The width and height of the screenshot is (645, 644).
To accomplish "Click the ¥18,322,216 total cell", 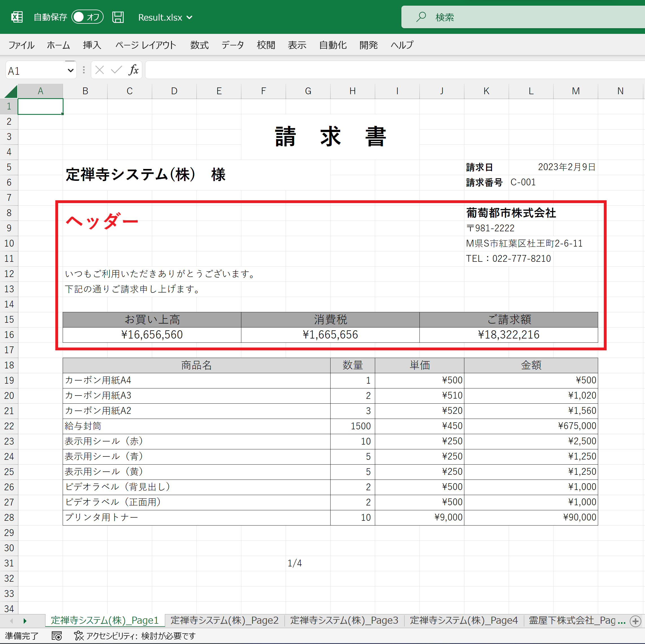I will [508, 335].
